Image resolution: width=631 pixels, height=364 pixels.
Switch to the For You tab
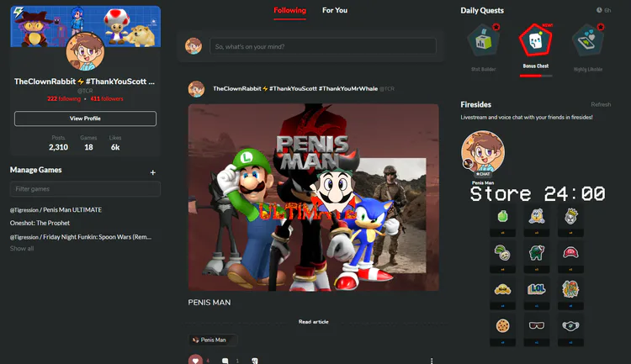335,10
